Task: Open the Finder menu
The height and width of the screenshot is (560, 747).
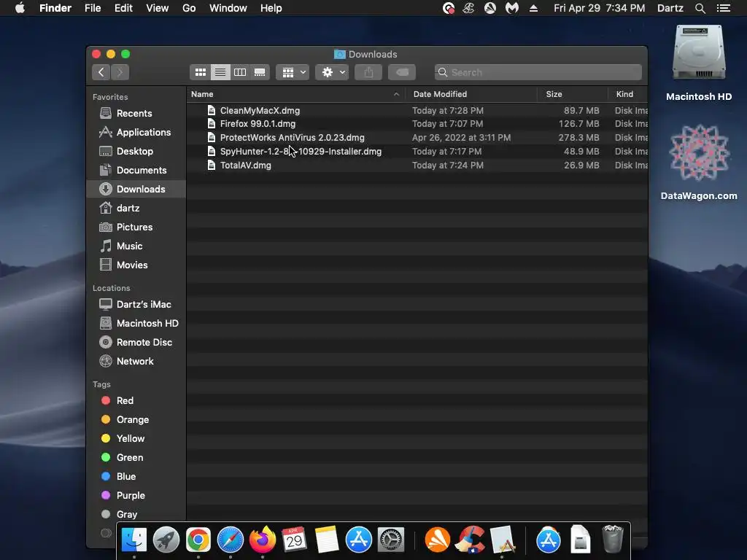Action: (x=55, y=8)
